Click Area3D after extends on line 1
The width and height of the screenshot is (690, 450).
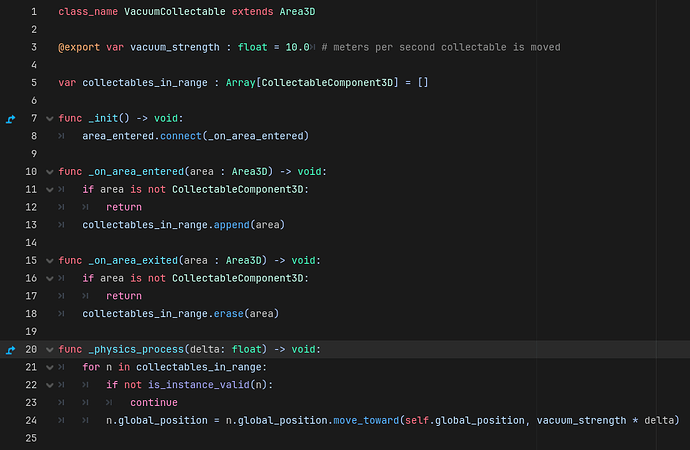(x=297, y=11)
